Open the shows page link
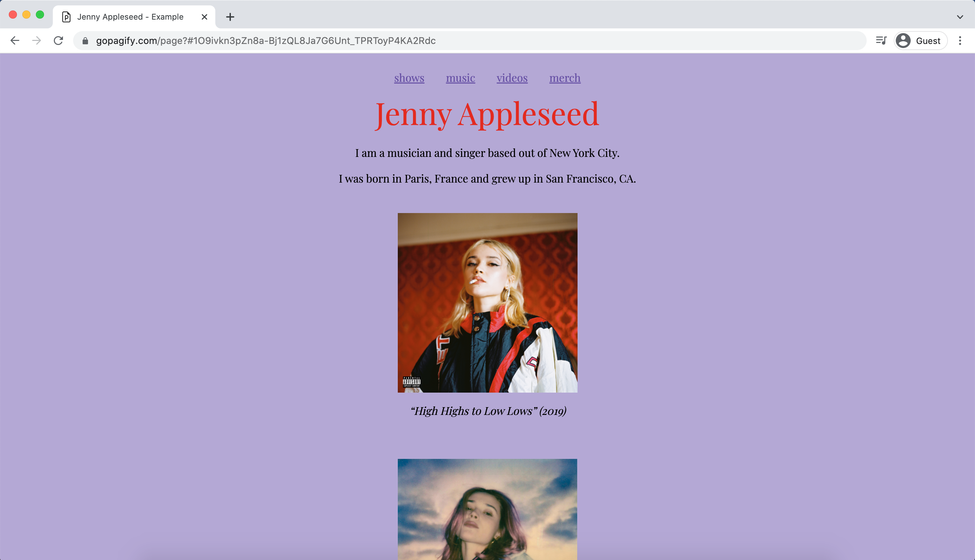 [409, 78]
